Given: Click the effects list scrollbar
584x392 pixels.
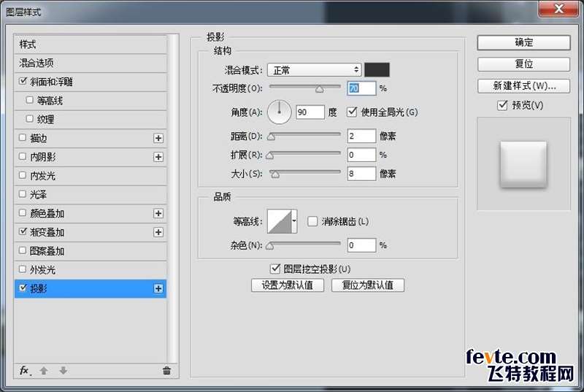Looking at the screenshot, I should point(172,198).
